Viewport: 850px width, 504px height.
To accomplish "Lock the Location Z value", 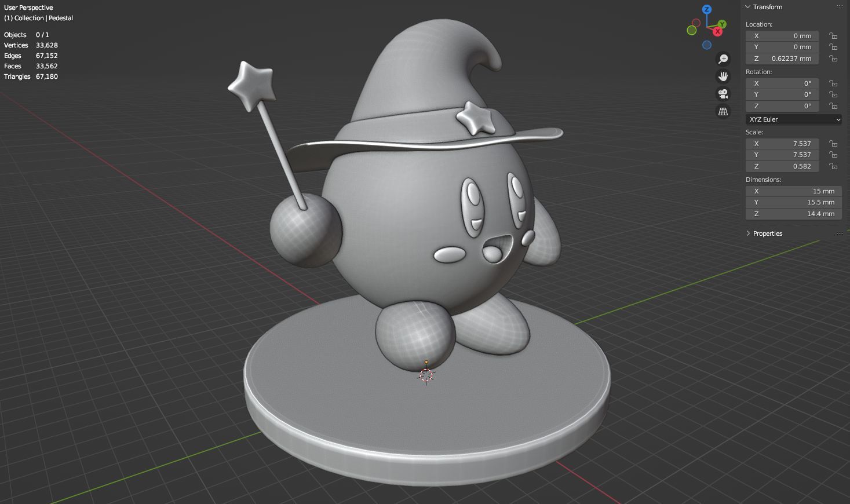I will (x=833, y=59).
